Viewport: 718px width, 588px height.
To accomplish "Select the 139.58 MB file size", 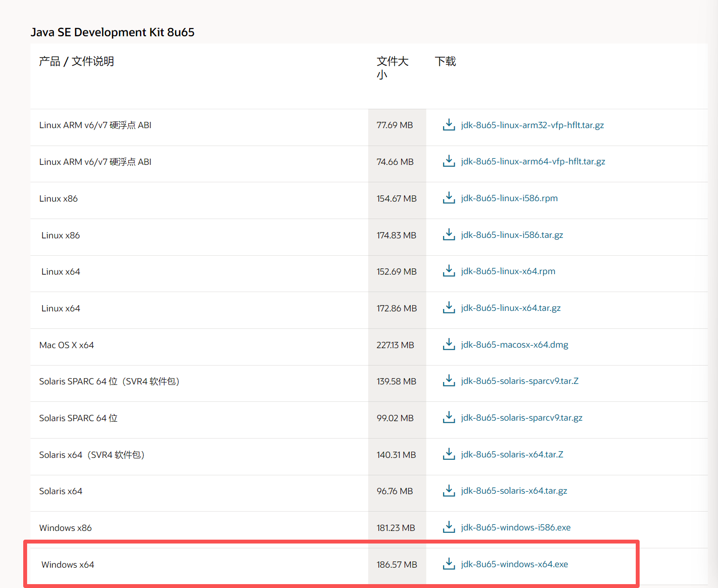I will click(396, 381).
